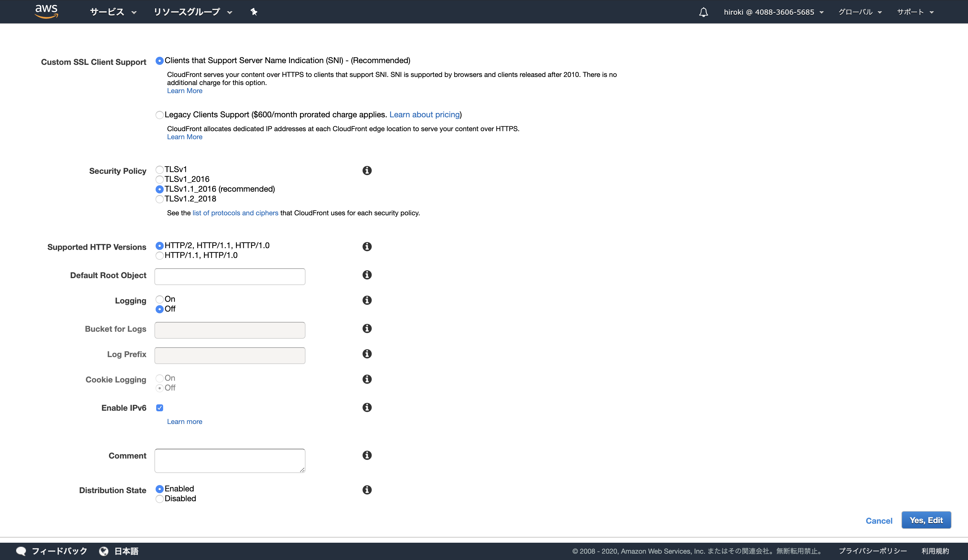Open the グローバル region menu
Image resolution: width=968 pixels, height=560 pixels.
(860, 12)
